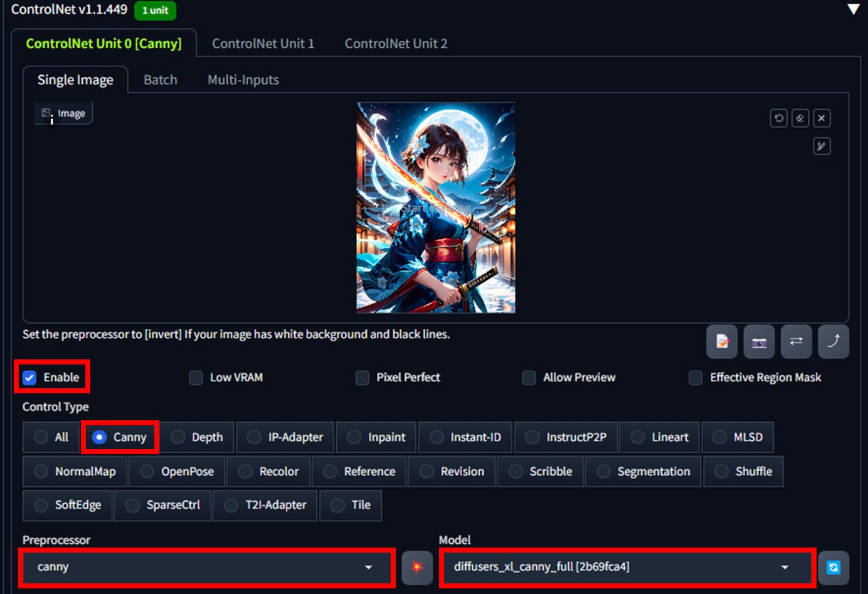Viewport: 868px width, 594px height.
Task: Enable webcam input using the camera icon
Action: pos(759,342)
